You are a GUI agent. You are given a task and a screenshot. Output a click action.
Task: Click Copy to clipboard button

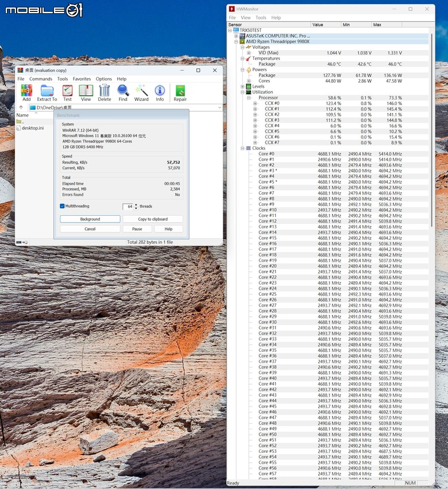pyautogui.click(x=153, y=219)
